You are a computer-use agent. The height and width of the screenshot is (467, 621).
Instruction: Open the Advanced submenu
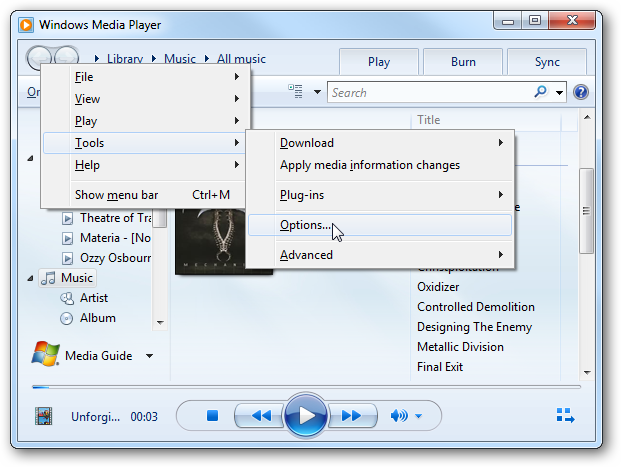click(380, 255)
